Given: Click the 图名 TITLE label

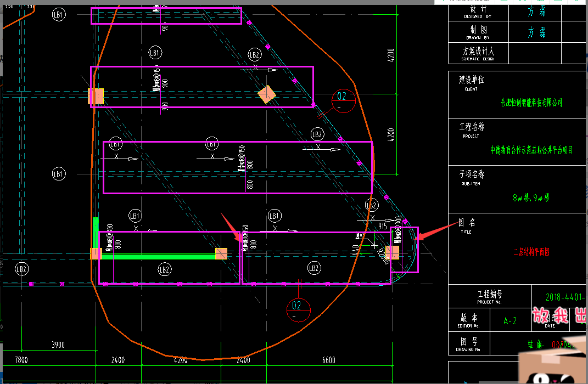Looking at the screenshot, I should pyautogui.click(x=467, y=226).
